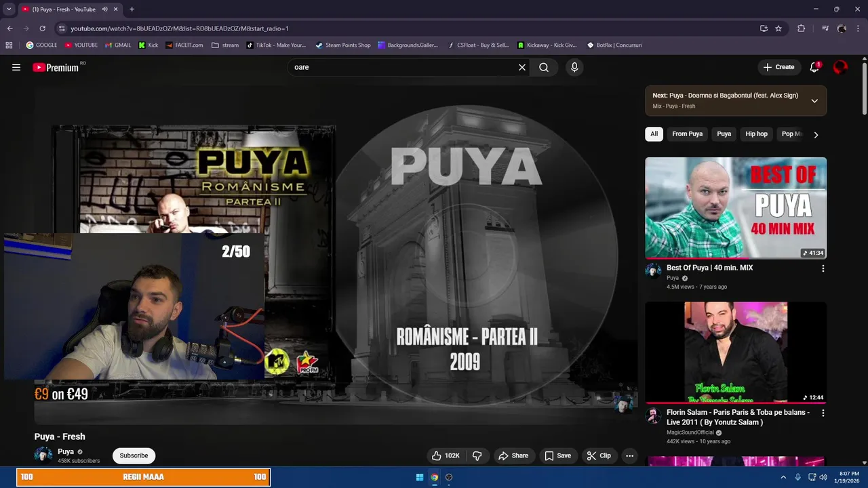This screenshot has height=488, width=868.
Task: Bookmark this page with the star icon
Action: coord(778,28)
